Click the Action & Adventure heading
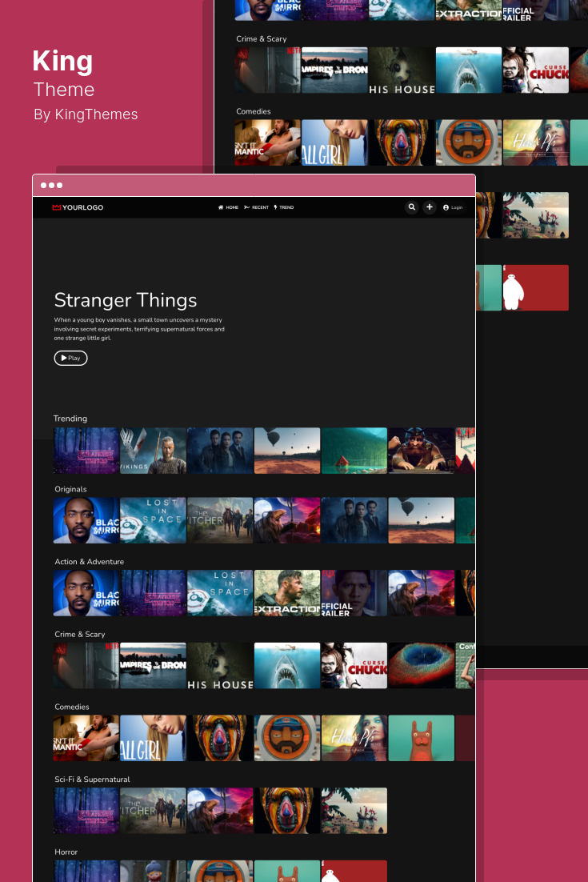Image resolution: width=588 pixels, height=882 pixels. (90, 562)
